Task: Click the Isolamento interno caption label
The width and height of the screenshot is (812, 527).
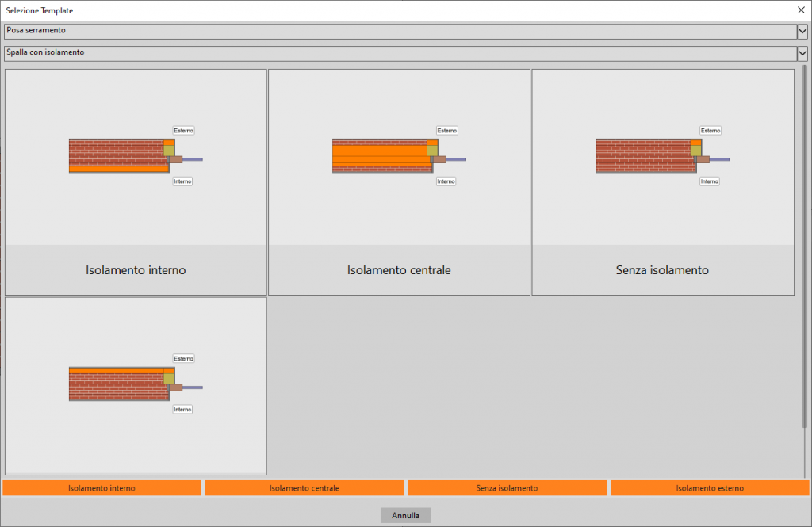Action: pos(136,270)
